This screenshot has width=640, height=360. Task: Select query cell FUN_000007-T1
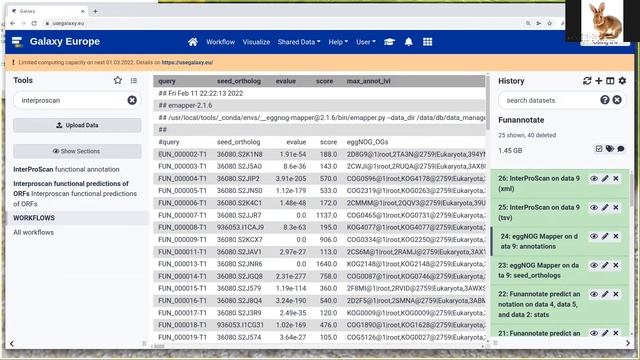pos(182,215)
